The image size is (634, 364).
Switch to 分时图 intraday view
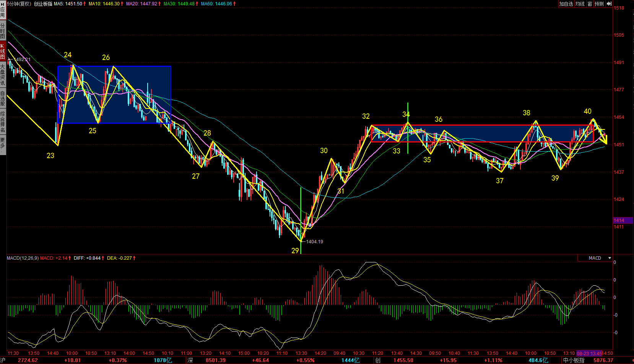[3, 31]
